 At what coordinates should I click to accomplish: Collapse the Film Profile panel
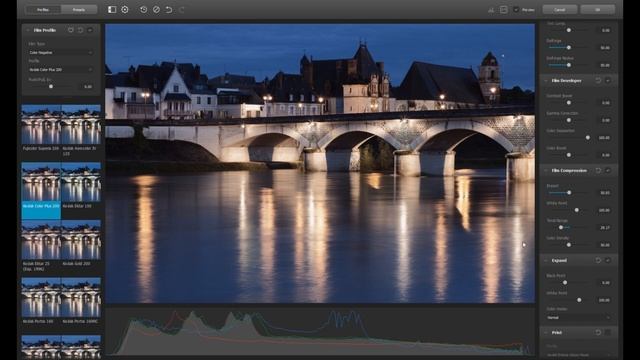click(x=28, y=30)
